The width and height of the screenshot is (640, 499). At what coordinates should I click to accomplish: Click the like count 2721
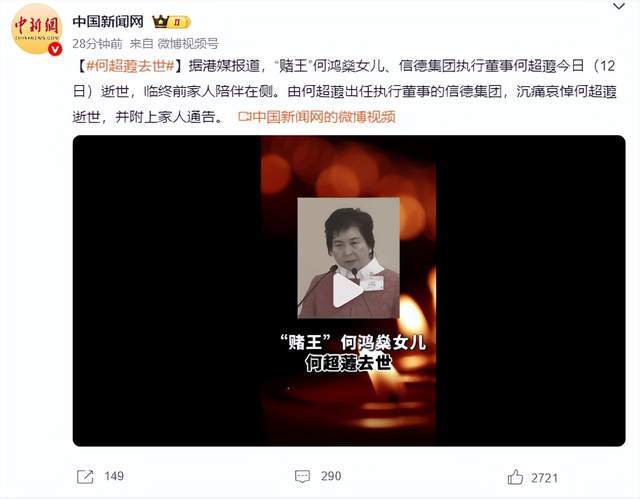(544, 478)
